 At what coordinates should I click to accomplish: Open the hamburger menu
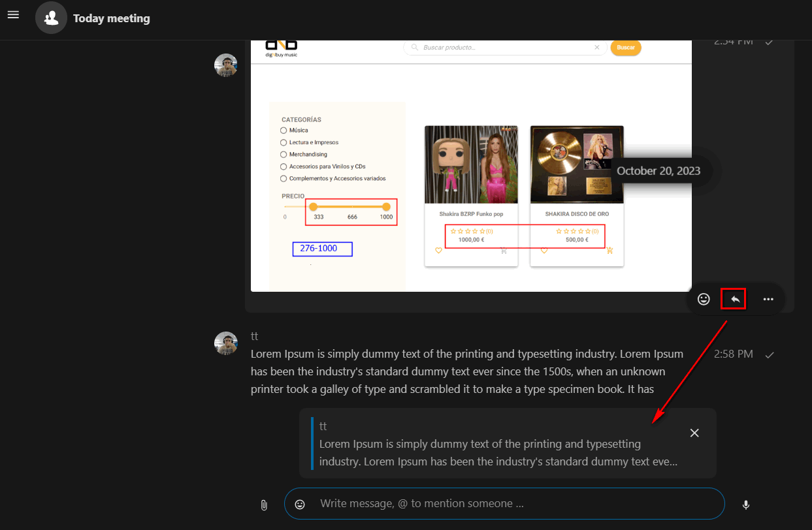coord(13,14)
